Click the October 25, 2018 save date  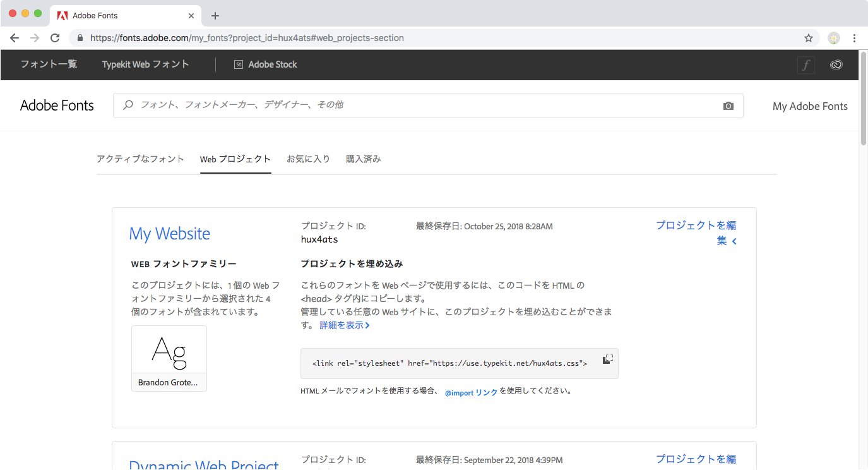tap(508, 226)
